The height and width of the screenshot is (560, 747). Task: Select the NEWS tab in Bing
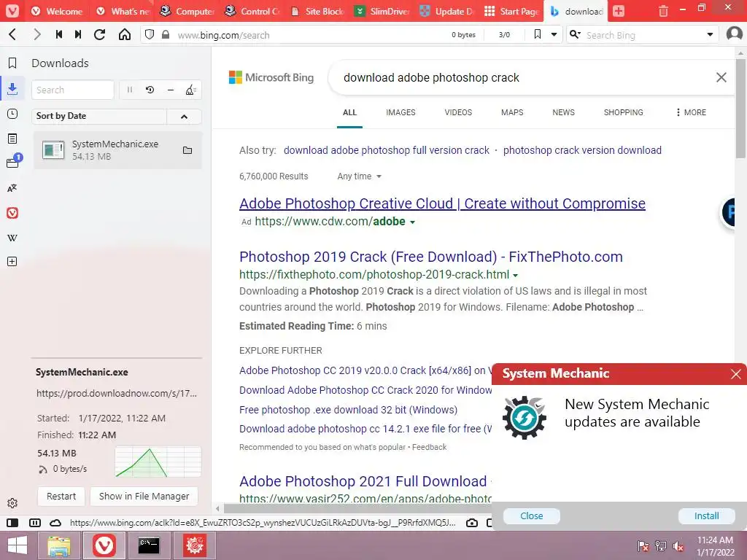pyautogui.click(x=564, y=112)
